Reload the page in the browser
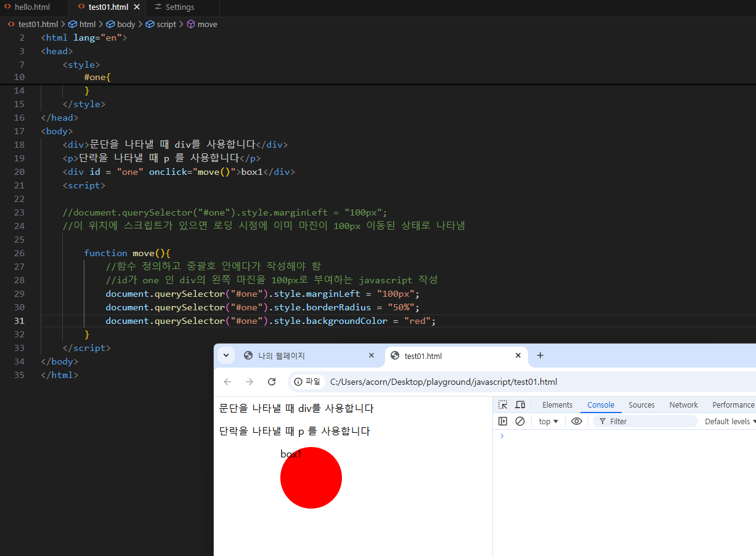Screen dimensions: 756x556 pyautogui.click(x=272, y=382)
